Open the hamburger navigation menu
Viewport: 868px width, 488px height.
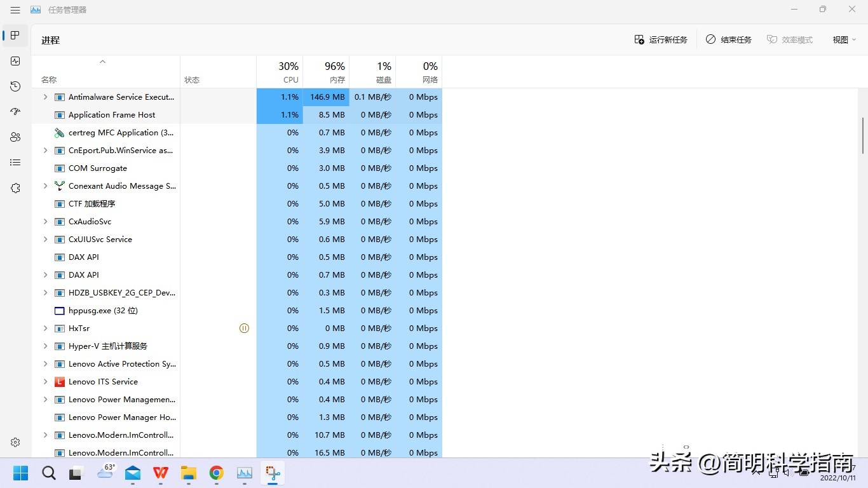pos(15,10)
